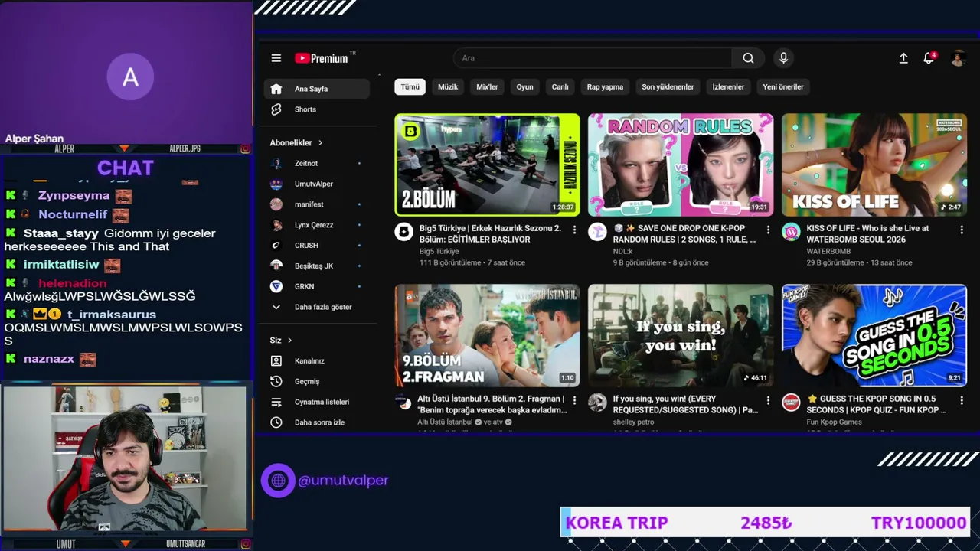Viewport: 980px width, 551px height.
Task: Expand the Siz section chevron
Action: click(x=289, y=341)
